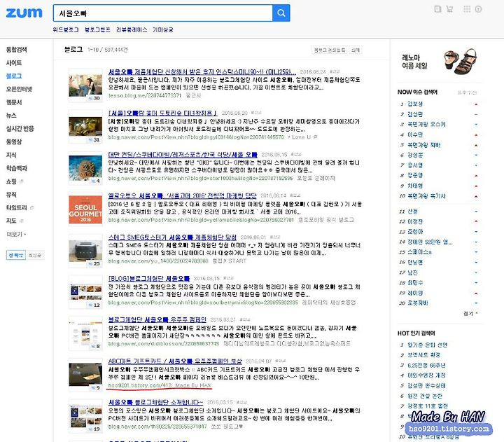The width and height of the screenshot is (504, 442).
Task: Open related search 블로그캠프
Action: click(97, 29)
